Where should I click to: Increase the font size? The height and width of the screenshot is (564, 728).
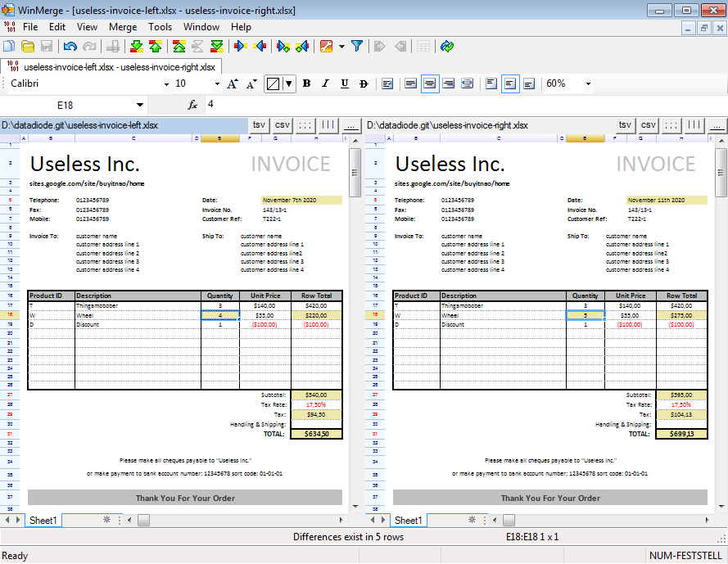tap(233, 83)
